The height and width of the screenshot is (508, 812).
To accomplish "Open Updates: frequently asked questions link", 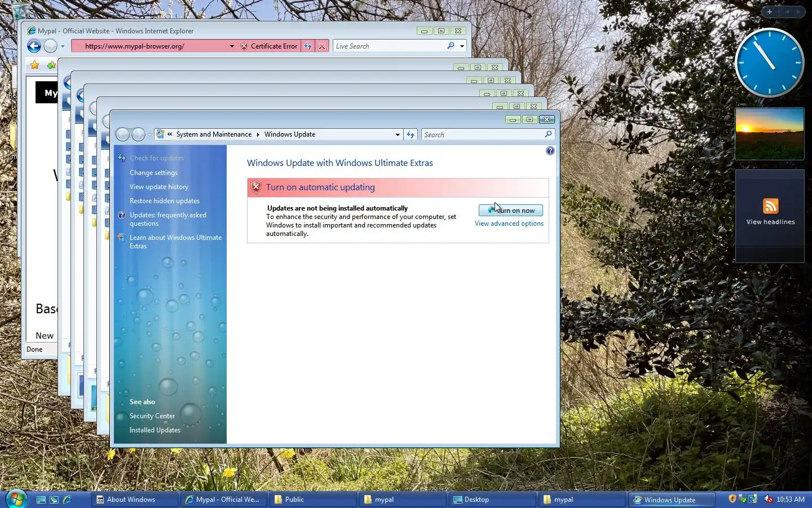I will point(168,219).
